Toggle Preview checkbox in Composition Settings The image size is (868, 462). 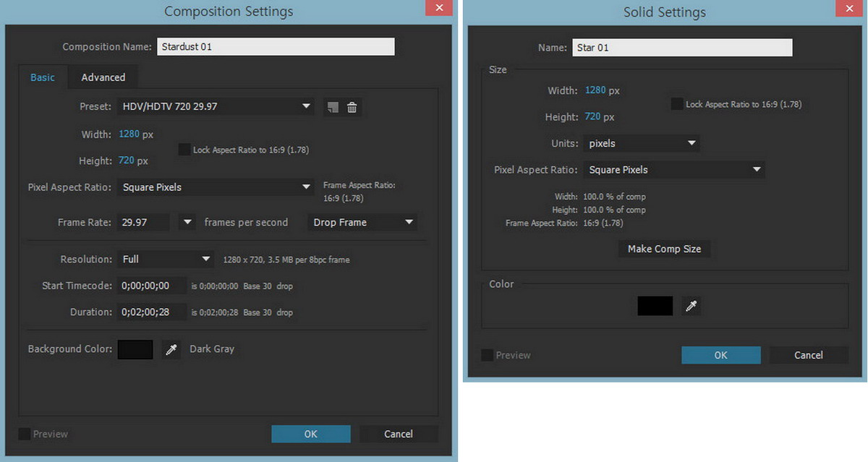(x=25, y=434)
